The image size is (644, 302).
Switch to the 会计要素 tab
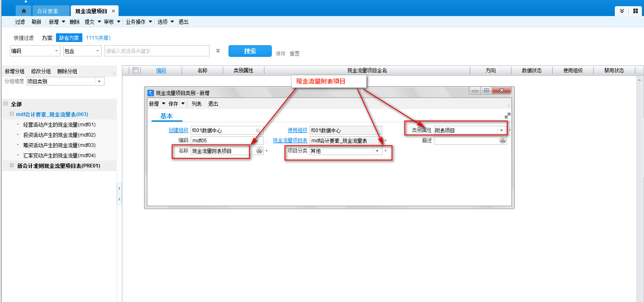tap(47, 11)
